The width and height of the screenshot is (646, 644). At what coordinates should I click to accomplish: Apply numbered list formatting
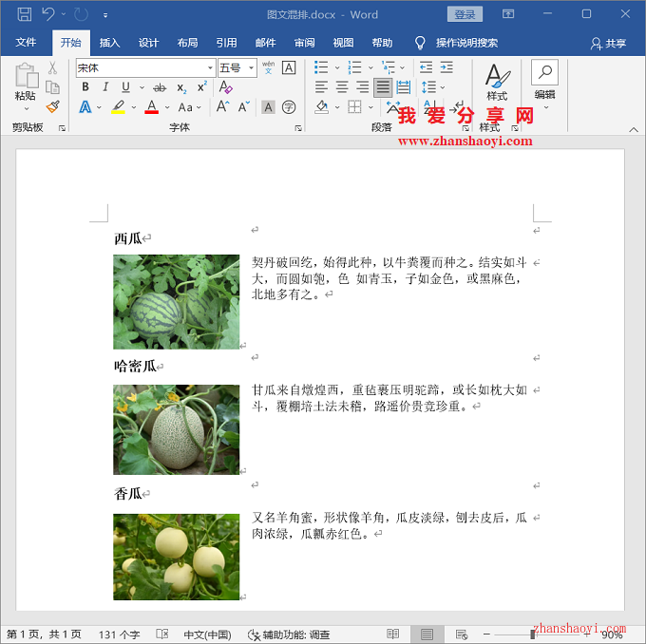click(x=354, y=67)
